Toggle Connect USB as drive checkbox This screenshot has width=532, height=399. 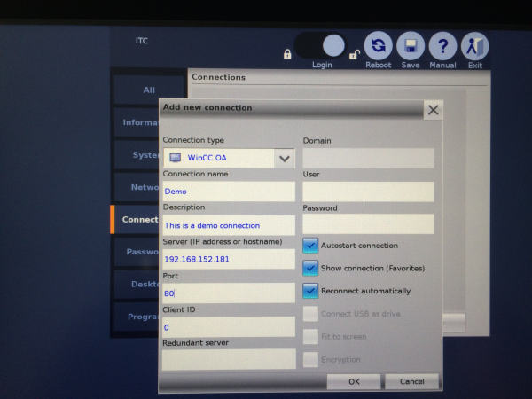310,314
